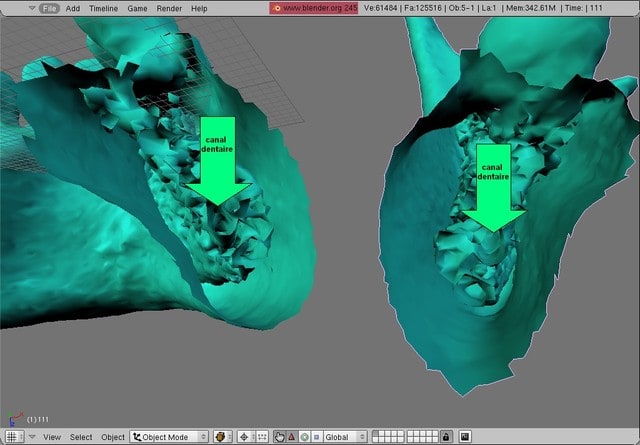Screen dimensions: 640x445
Task: Open the 3D View window type selector
Action: (x=14, y=437)
